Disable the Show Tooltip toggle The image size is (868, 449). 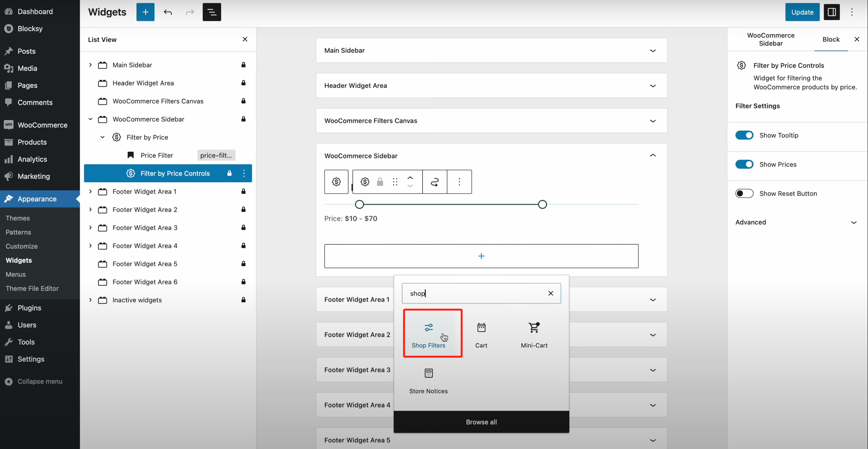tap(744, 135)
